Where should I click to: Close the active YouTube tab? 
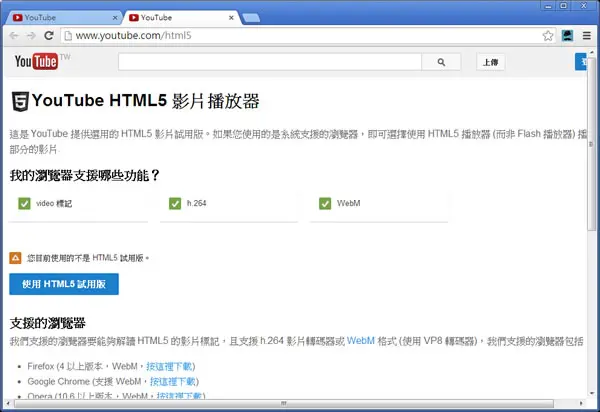231,18
